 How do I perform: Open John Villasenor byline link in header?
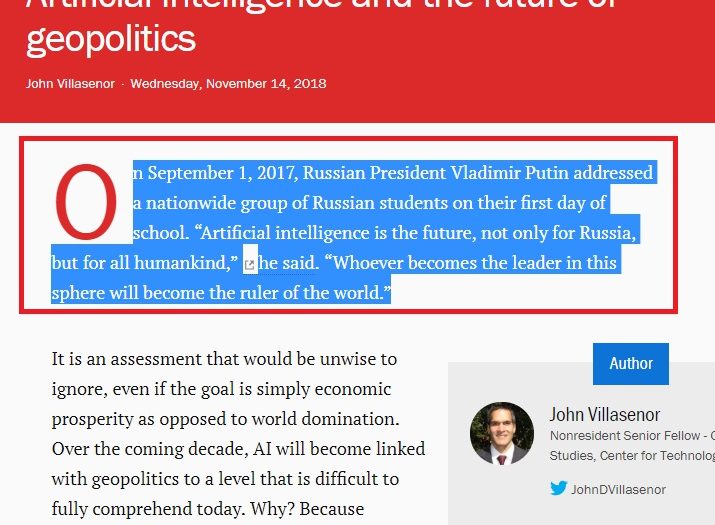70,83
